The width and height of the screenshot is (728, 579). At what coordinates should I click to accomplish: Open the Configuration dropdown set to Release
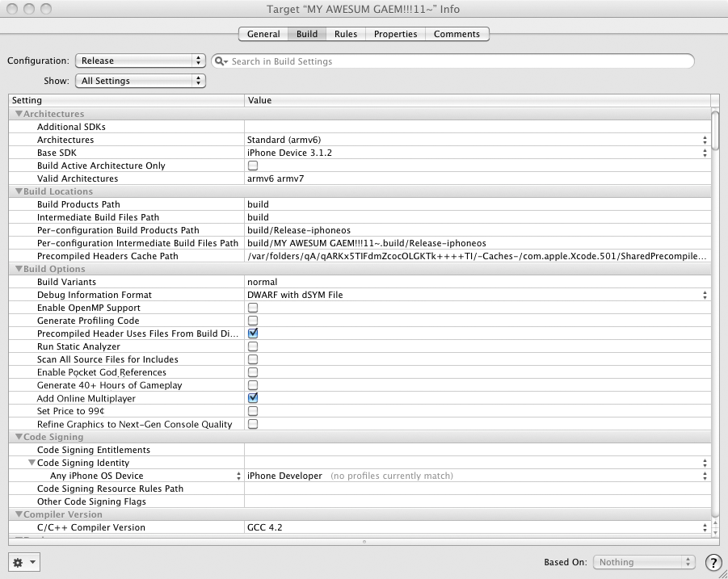click(x=141, y=61)
